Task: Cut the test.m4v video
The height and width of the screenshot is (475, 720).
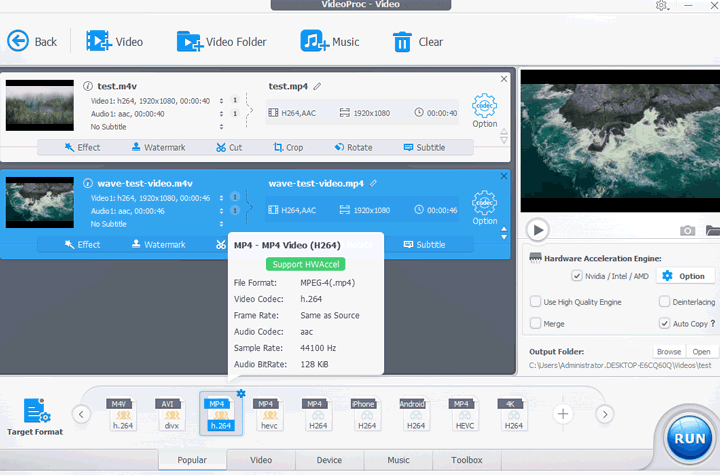Action: click(x=229, y=147)
